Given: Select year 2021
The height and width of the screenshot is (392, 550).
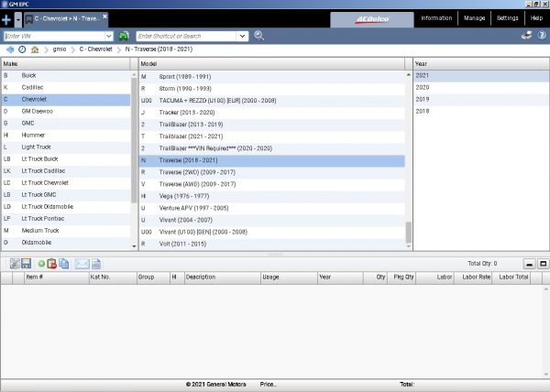Looking at the screenshot, I should click(481, 76).
